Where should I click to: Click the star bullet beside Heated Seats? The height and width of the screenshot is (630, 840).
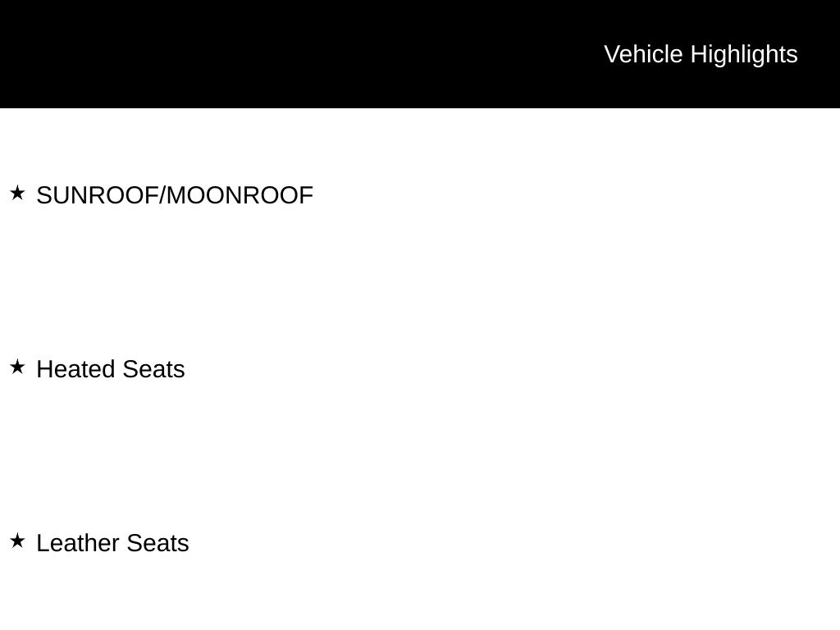pyautogui.click(x=17, y=367)
